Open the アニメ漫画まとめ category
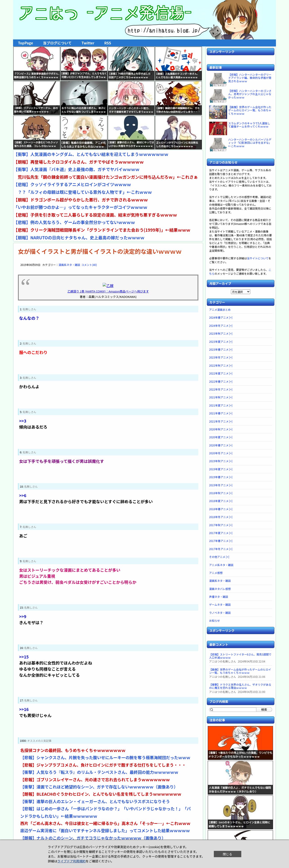This screenshot has width=289, height=868. pyautogui.click(x=220, y=310)
